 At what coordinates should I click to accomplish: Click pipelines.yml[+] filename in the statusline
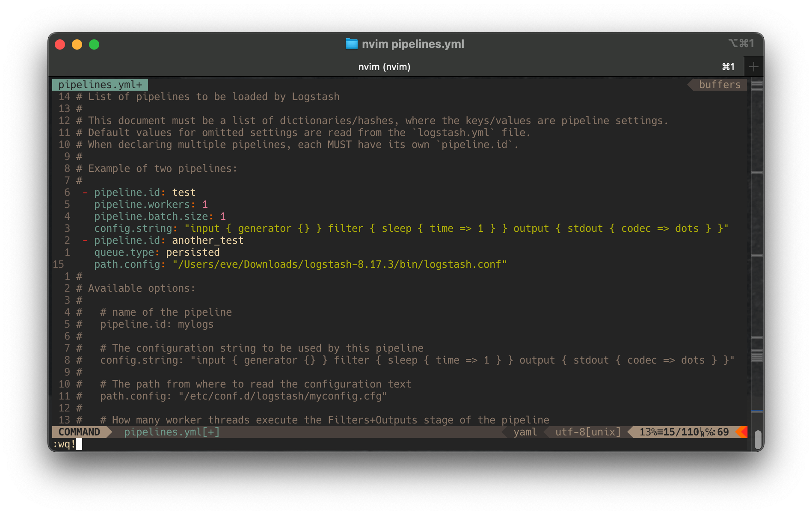click(x=172, y=432)
